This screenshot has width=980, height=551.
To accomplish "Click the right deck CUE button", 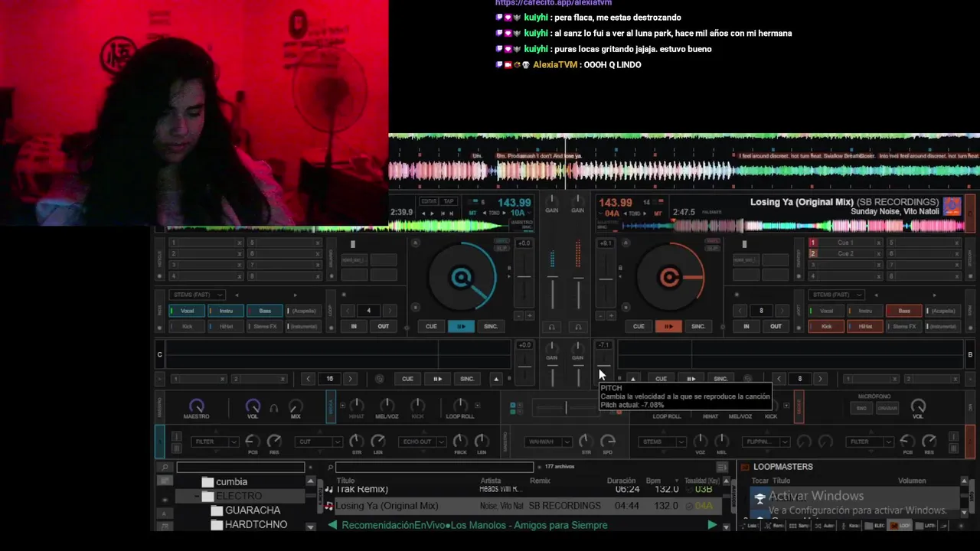I will [x=639, y=326].
